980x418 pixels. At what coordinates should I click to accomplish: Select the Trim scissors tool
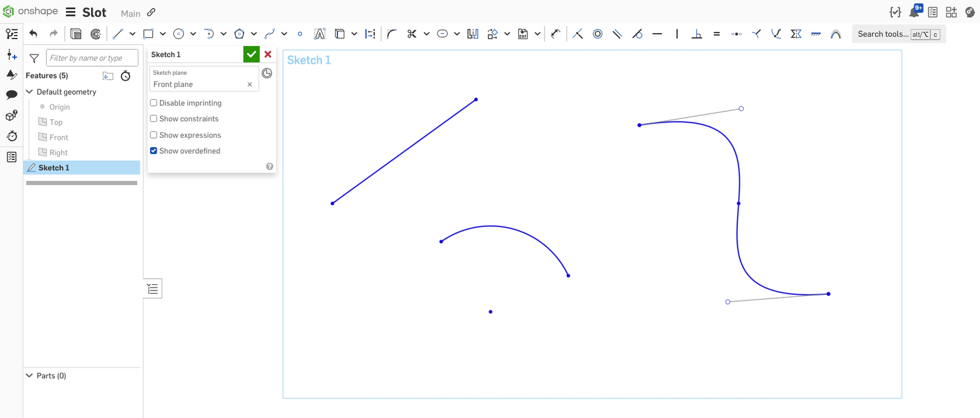click(412, 34)
